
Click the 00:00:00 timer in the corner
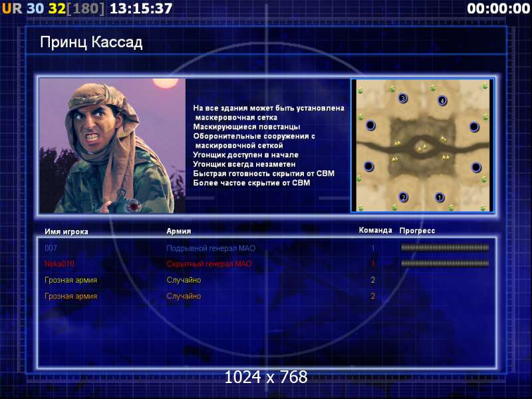(x=498, y=9)
